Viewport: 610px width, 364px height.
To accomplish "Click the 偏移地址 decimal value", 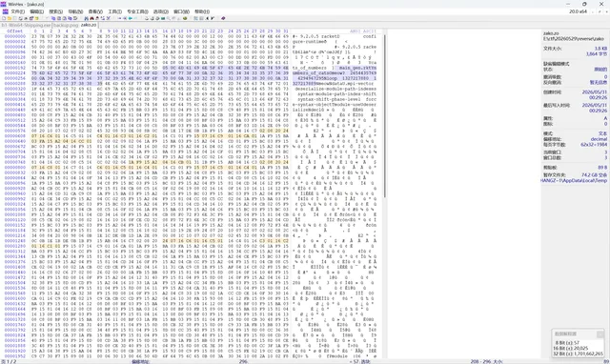I will click(x=599, y=139).
